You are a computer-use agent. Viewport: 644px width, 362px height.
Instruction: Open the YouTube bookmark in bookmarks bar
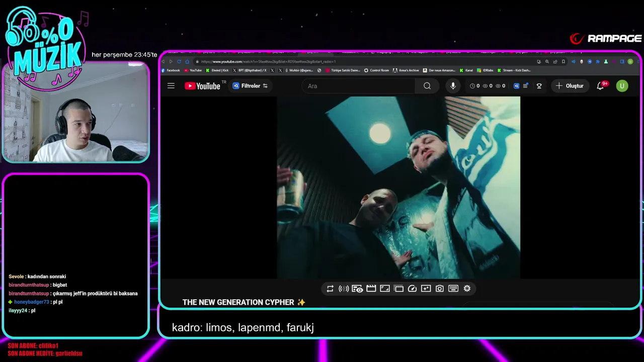(x=193, y=70)
